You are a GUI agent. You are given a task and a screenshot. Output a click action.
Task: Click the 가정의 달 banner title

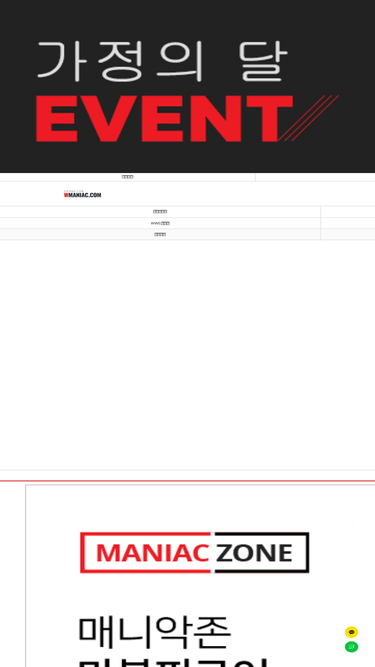(x=163, y=62)
